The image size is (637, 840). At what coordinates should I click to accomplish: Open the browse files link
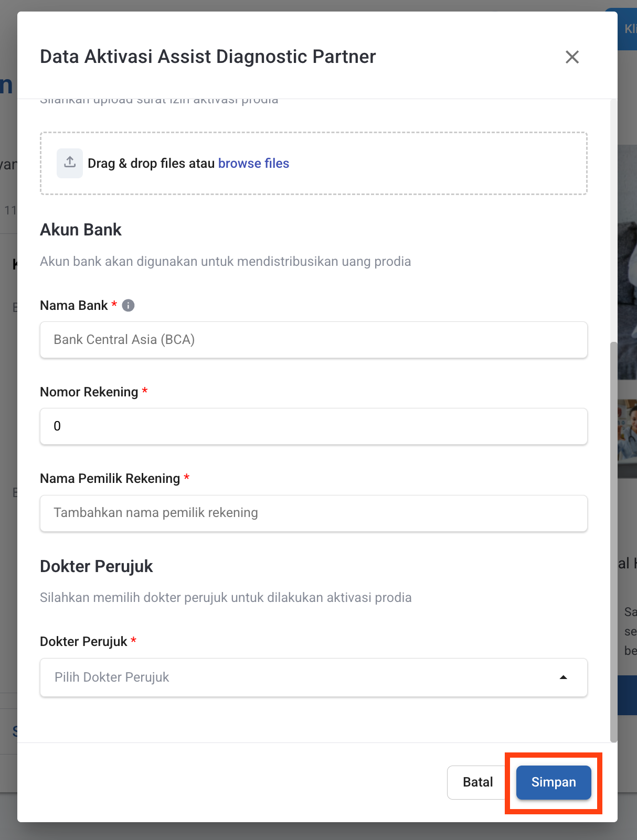click(253, 164)
